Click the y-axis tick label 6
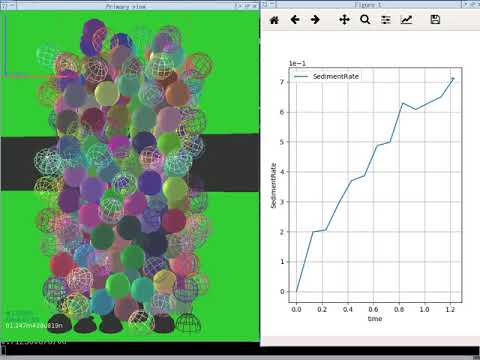Image resolution: width=480 pixels, height=360 pixels. [282, 112]
